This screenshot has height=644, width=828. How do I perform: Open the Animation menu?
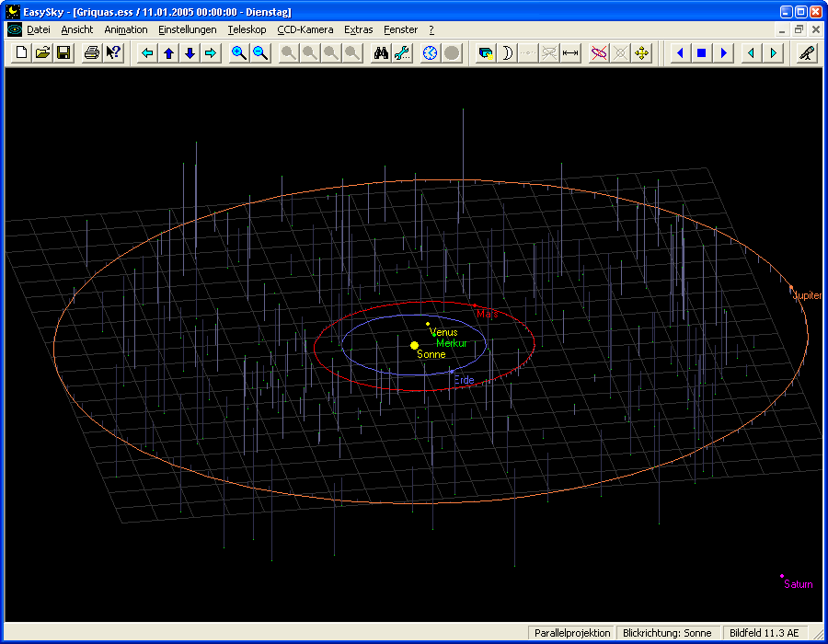pyautogui.click(x=126, y=29)
